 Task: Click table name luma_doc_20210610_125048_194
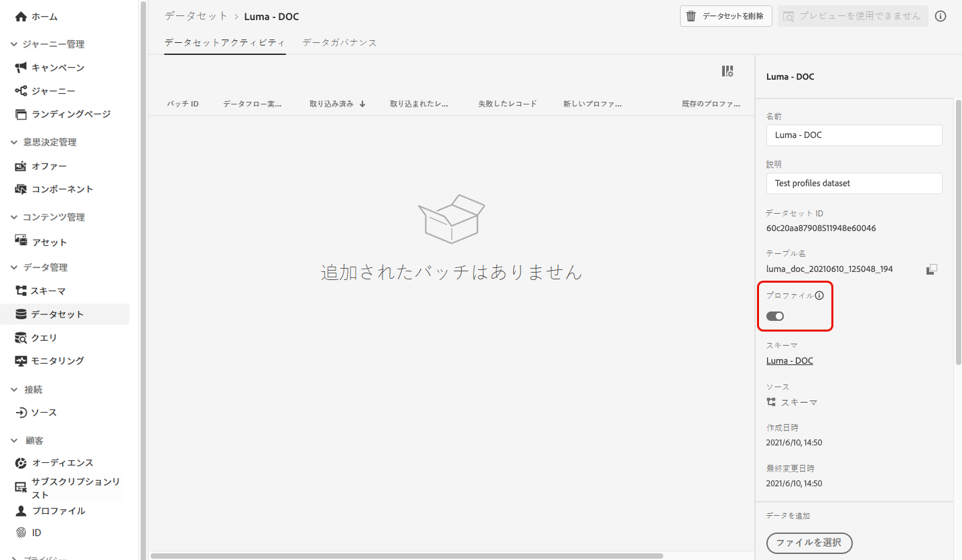[829, 269]
